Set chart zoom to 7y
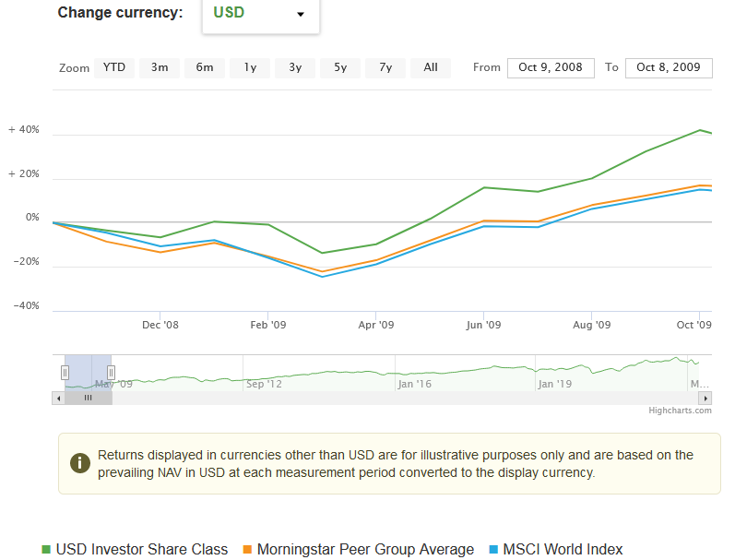Image resolution: width=735 pixels, height=560 pixels. 385,68
